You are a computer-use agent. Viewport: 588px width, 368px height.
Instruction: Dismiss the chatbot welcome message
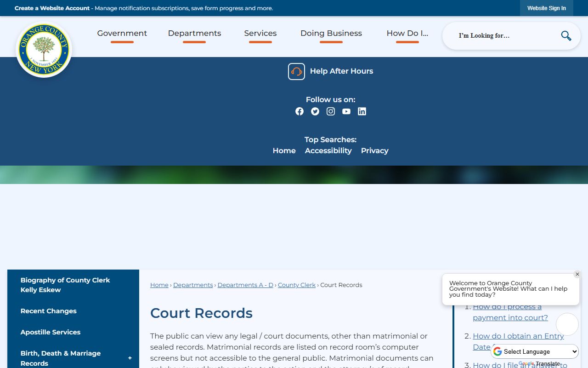click(x=577, y=274)
